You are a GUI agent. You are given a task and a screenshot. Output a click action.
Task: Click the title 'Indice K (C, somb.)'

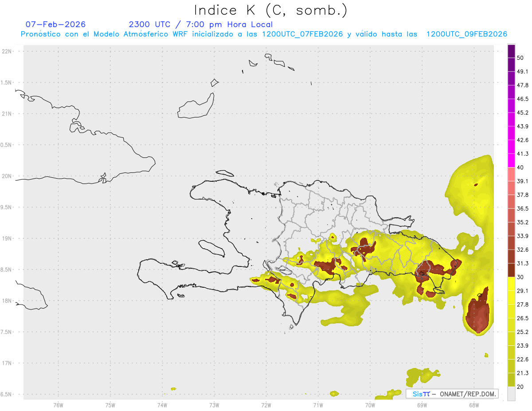click(x=270, y=11)
